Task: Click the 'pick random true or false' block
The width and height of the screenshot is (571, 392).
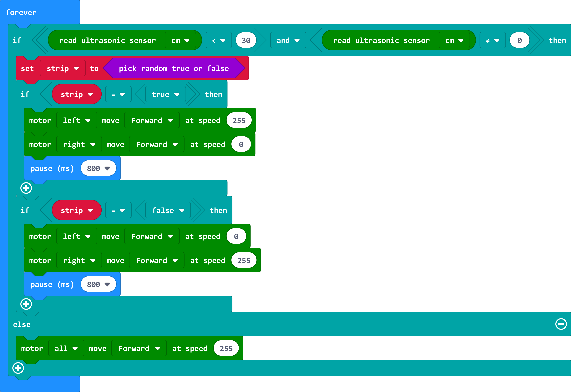Action: tap(174, 68)
